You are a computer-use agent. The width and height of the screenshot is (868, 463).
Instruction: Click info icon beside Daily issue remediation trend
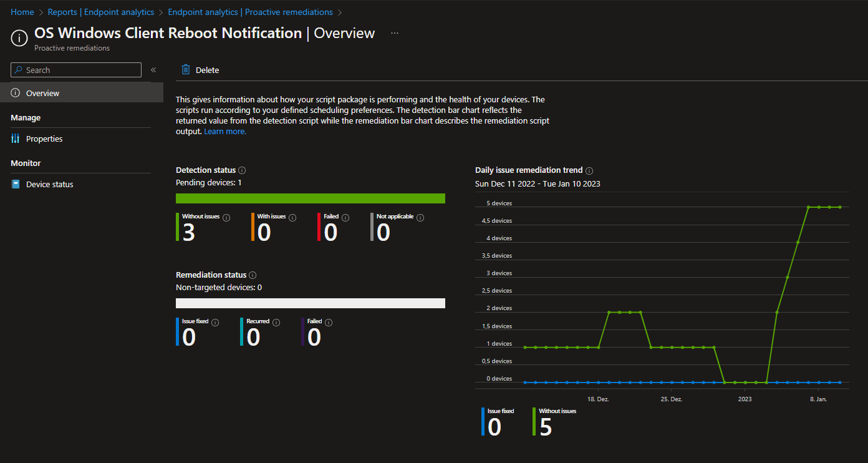point(589,170)
